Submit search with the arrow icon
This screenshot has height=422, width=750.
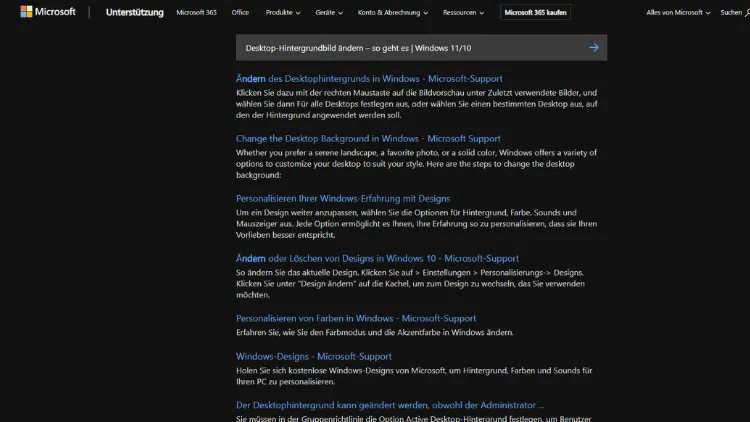[x=594, y=47]
